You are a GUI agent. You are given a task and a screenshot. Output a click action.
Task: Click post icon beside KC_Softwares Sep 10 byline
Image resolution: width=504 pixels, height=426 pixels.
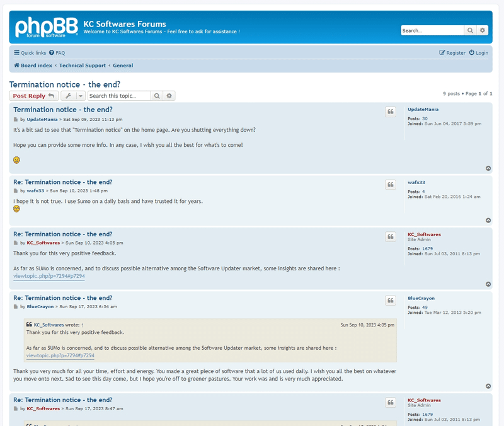coord(15,243)
